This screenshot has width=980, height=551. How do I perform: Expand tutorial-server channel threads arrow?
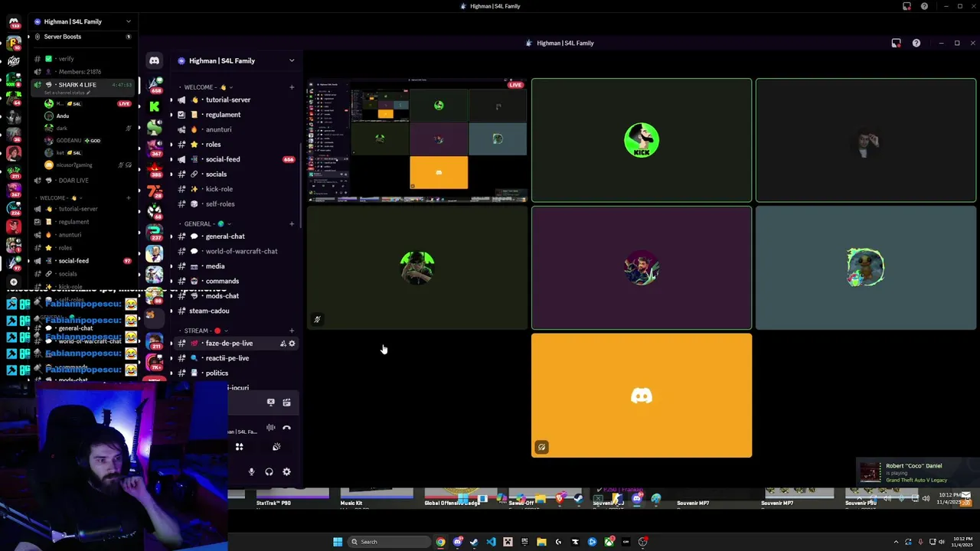tap(171, 100)
